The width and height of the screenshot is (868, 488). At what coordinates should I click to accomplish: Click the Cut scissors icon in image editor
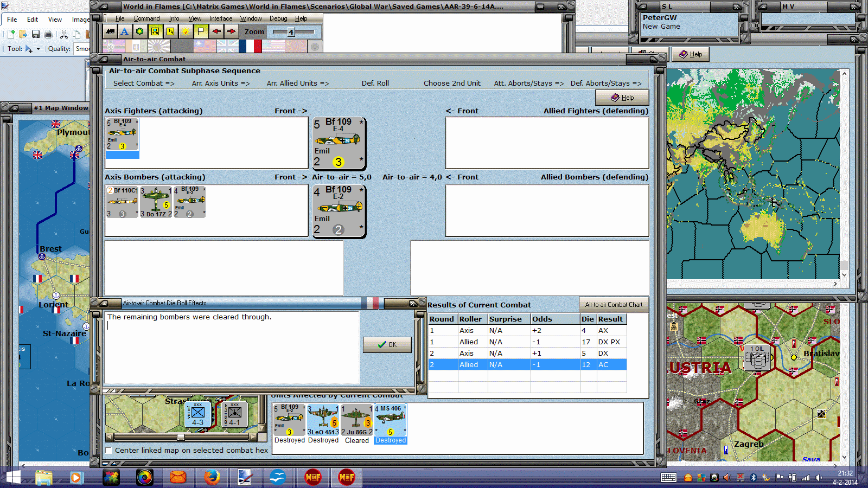click(x=64, y=34)
